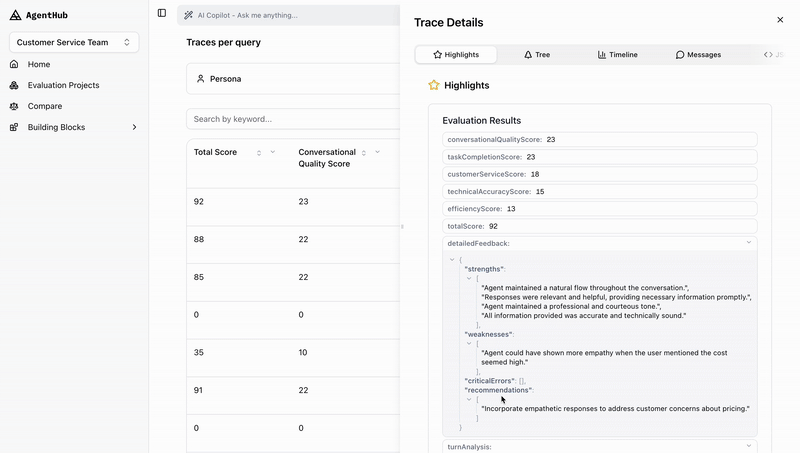Click the Persona user icon
800x453 pixels.
coord(201,79)
